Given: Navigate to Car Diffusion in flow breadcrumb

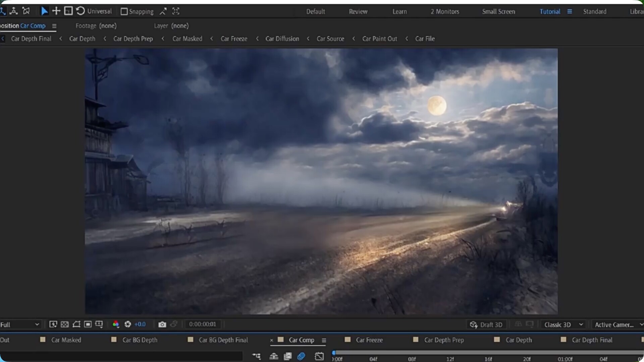Looking at the screenshot, I should point(282,39).
